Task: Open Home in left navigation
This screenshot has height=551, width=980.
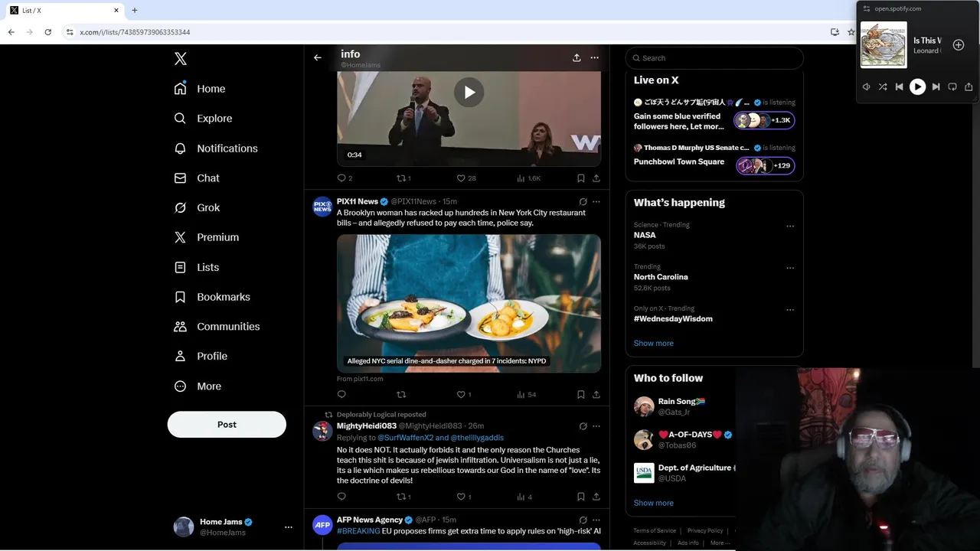Action: click(x=200, y=89)
